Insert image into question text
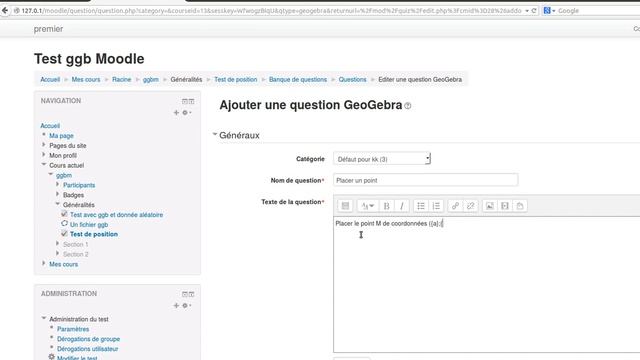Screen dimensions: 640x360 [489, 206]
